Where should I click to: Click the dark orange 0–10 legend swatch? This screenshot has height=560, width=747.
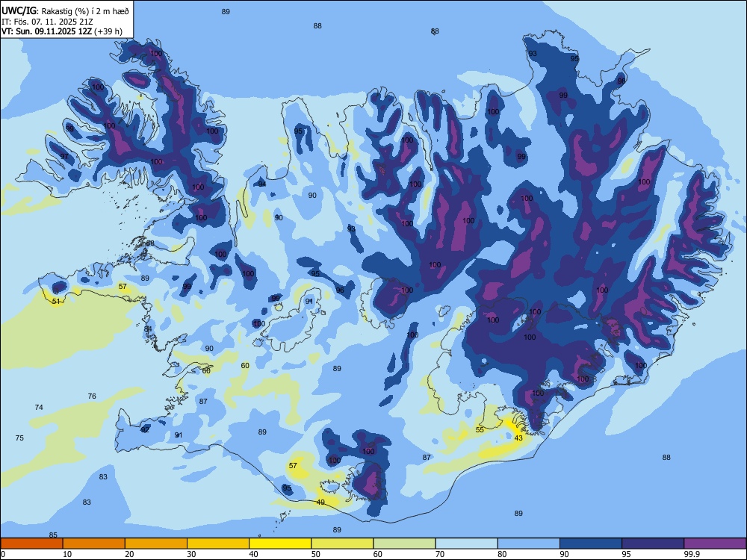point(32,544)
